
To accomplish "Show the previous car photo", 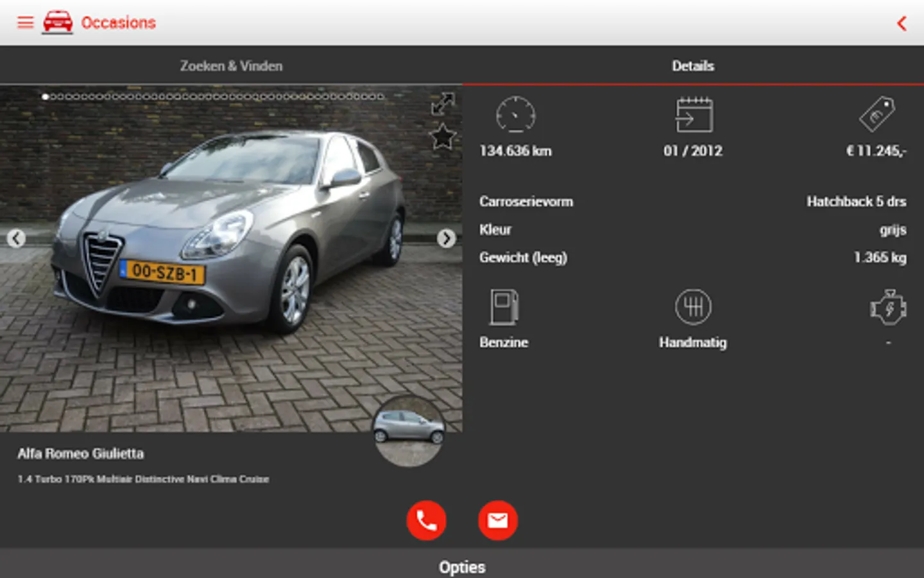I will 16,238.
